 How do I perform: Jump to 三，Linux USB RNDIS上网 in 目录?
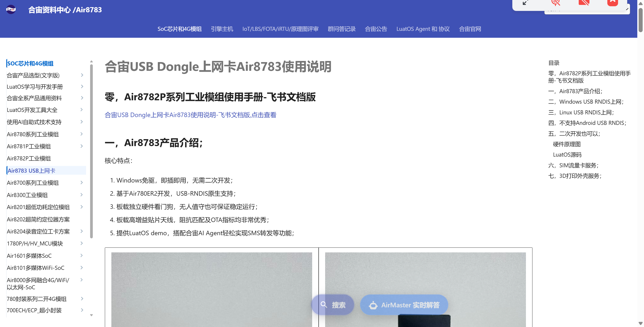581,112
